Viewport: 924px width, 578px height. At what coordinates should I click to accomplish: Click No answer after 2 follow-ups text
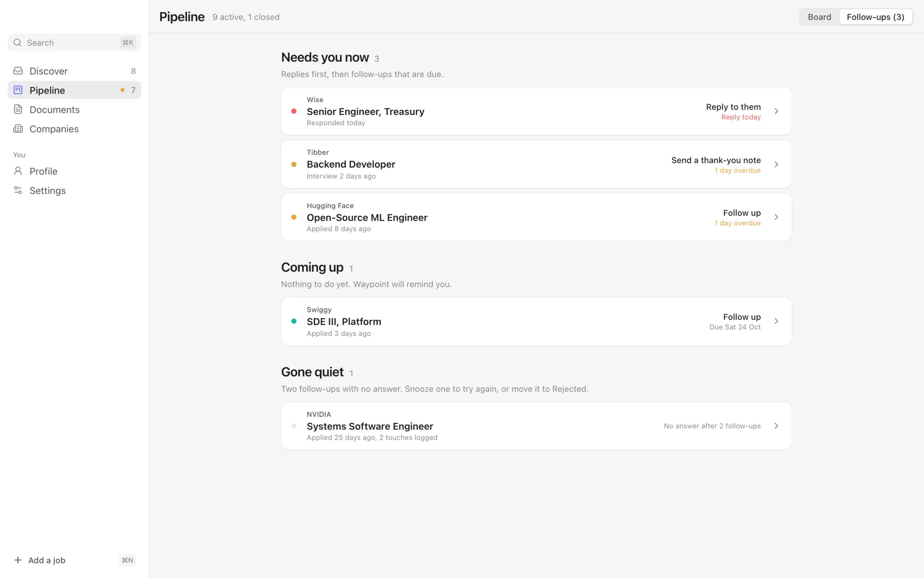[x=712, y=426]
